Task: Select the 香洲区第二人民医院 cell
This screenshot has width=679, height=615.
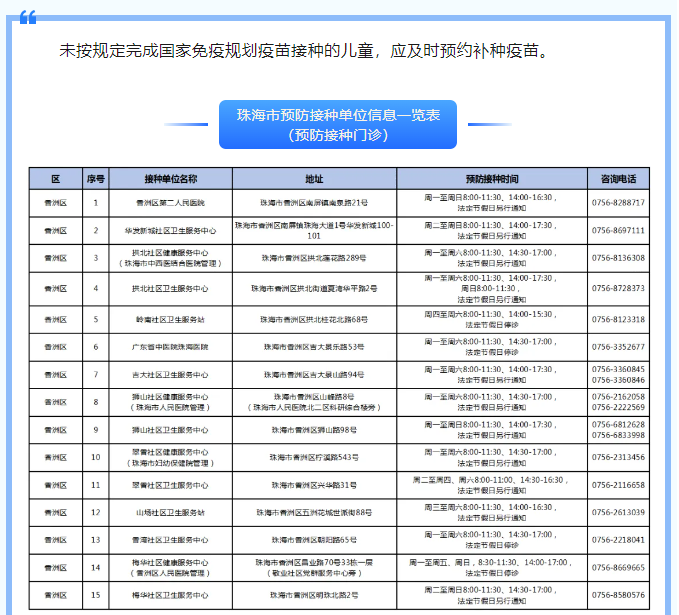Action: pyautogui.click(x=171, y=203)
